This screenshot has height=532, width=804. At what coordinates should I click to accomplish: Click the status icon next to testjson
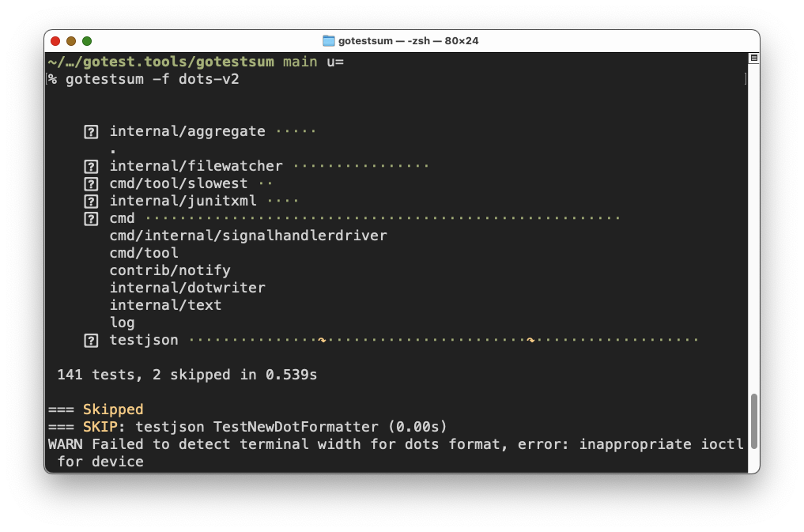[x=91, y=340]
